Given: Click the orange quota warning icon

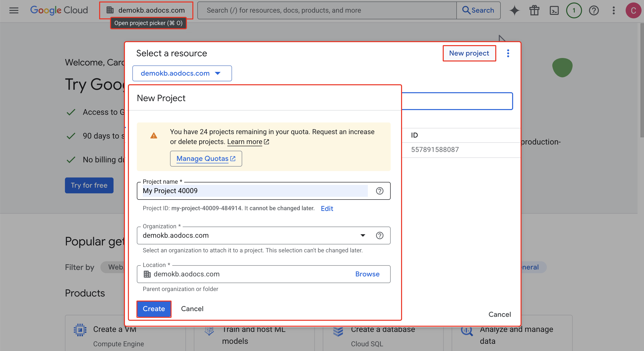Looking at the screenshot, I should [x=154, y=136].
